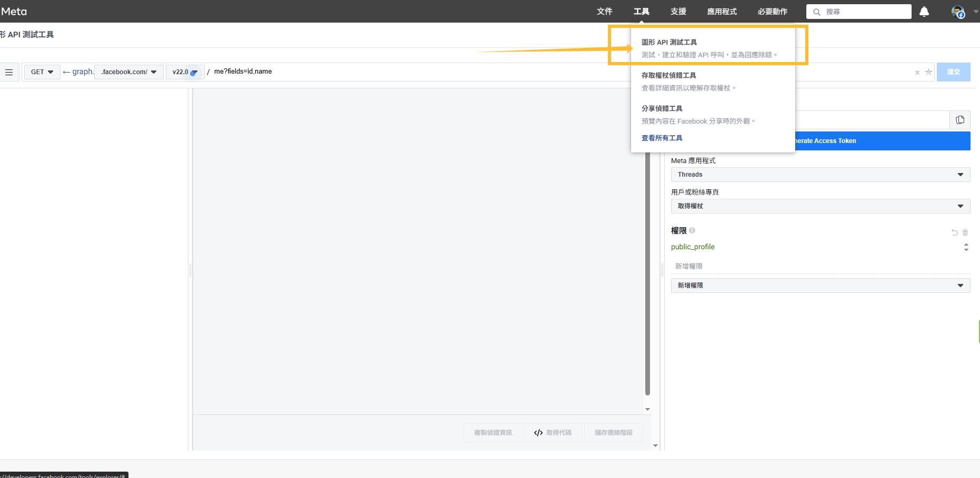Edit the me?fields=id,name query field
Image resolution: width=980 pixels, height=478 pixels.
[421, 72]
